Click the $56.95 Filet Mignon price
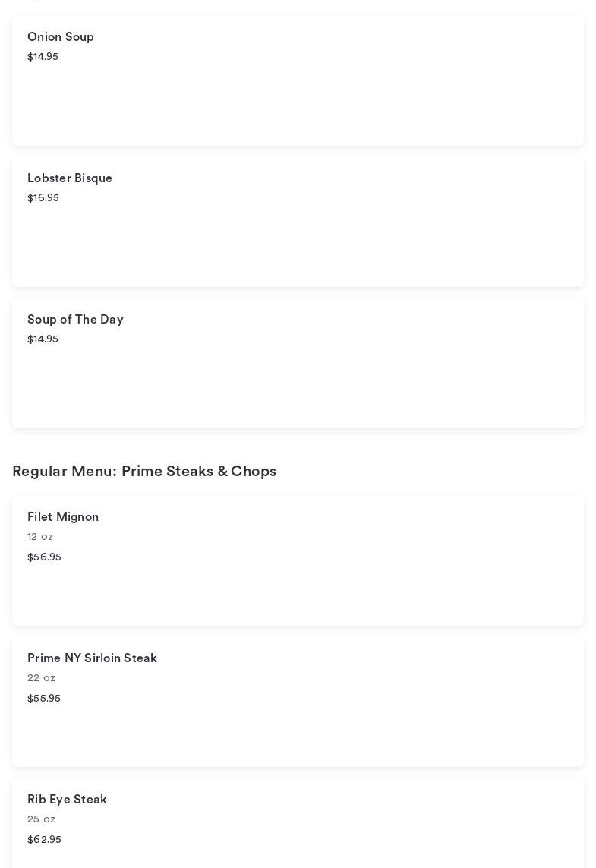The image size is (596, 868). click(x=44, y=557)
